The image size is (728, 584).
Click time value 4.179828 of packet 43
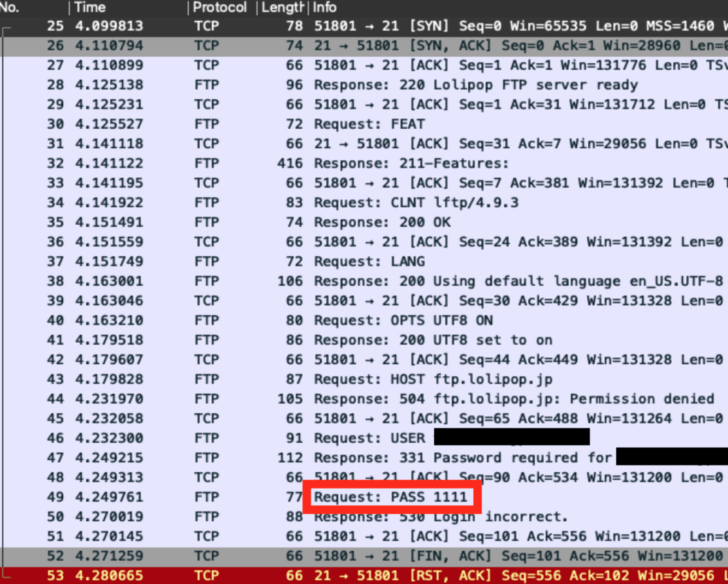coord(109,380)
